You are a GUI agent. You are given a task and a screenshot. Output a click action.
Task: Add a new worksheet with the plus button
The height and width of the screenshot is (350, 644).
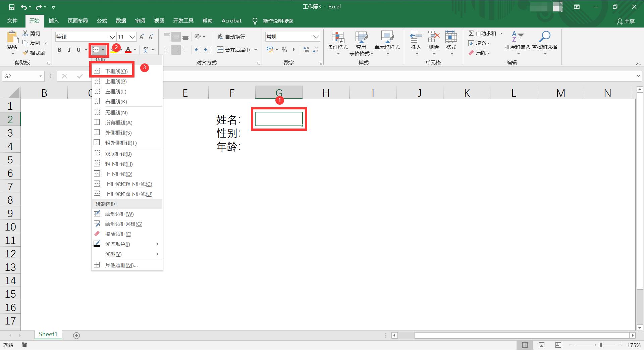pyautogui.click(x=76, y=335)
